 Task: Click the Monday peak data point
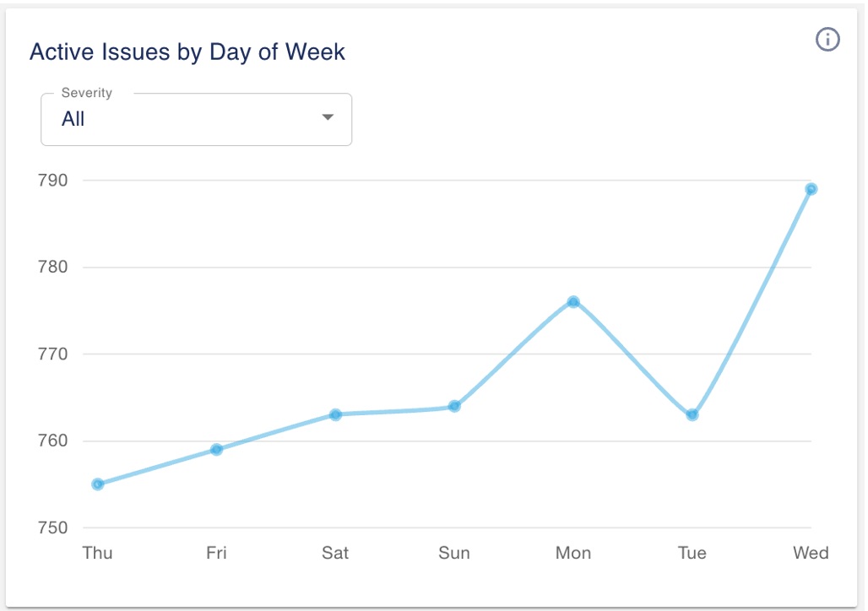573,302
